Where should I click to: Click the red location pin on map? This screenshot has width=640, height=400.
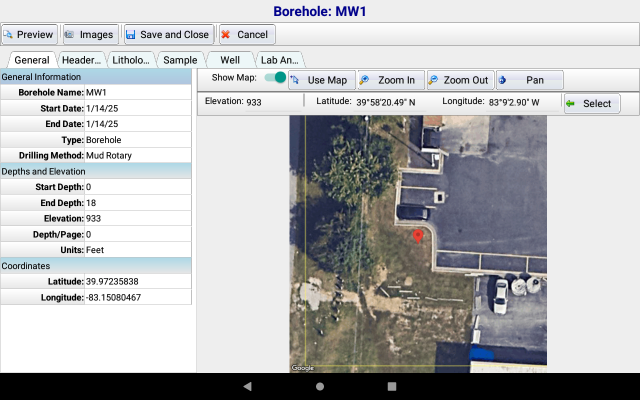coord(418,235)
